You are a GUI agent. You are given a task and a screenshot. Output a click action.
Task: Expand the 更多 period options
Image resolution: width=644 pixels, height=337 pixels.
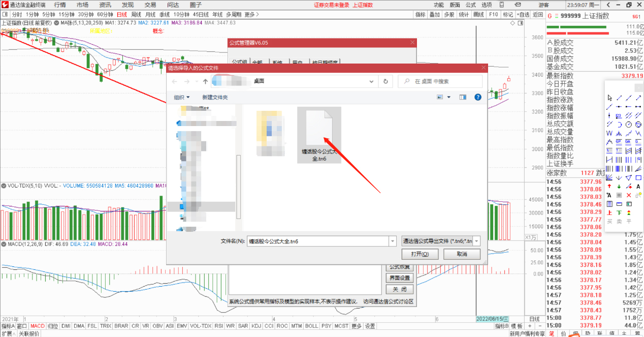(x=251, y=14)
